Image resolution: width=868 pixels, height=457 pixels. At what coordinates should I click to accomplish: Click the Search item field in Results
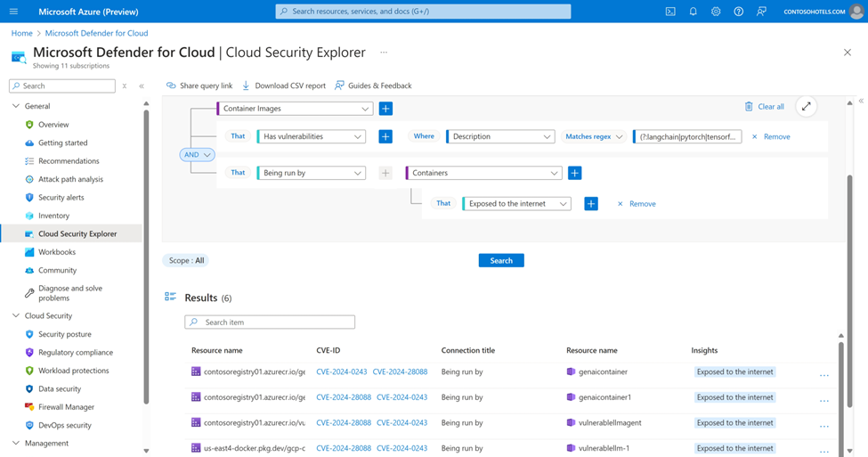(x=270, y=322)
